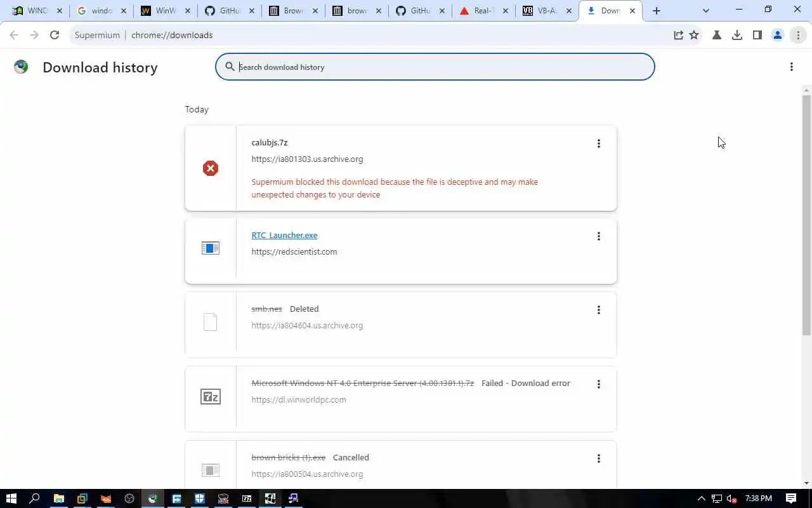Open the taskbar clock showing 7:38 PM
The height and width of the screenshot is (508, 812).
[759, 498]
